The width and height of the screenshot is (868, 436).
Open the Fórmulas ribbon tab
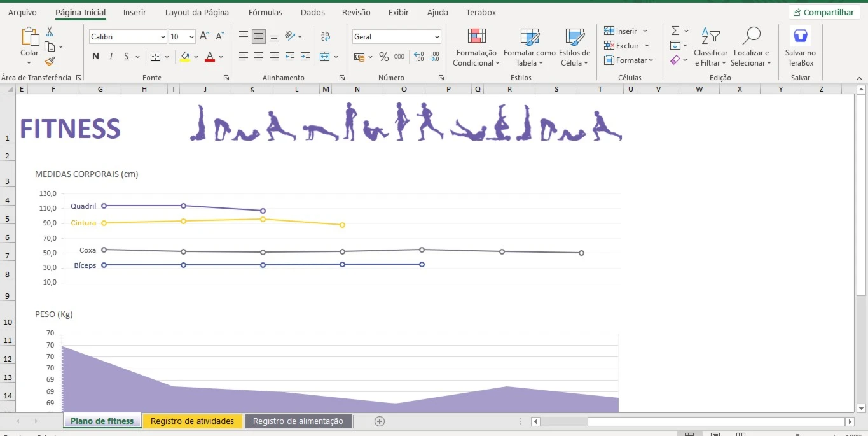265,12
